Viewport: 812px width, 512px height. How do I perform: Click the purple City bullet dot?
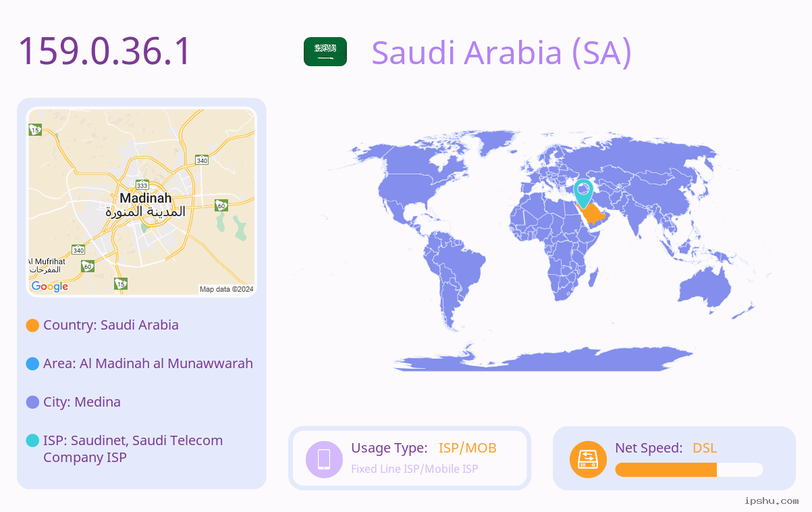click(x=32, y=402)
